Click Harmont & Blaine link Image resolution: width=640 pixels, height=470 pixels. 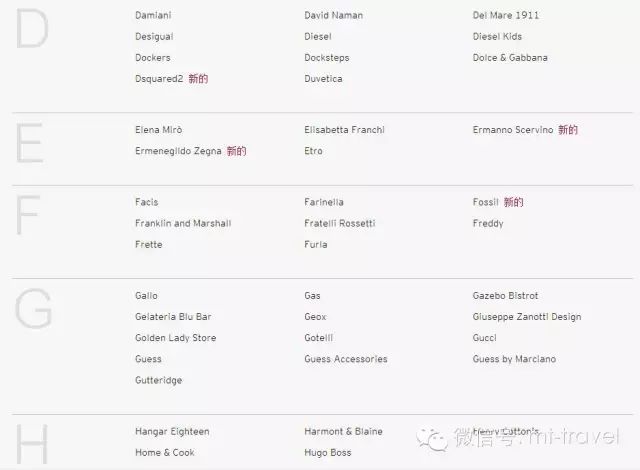(343, 431)
